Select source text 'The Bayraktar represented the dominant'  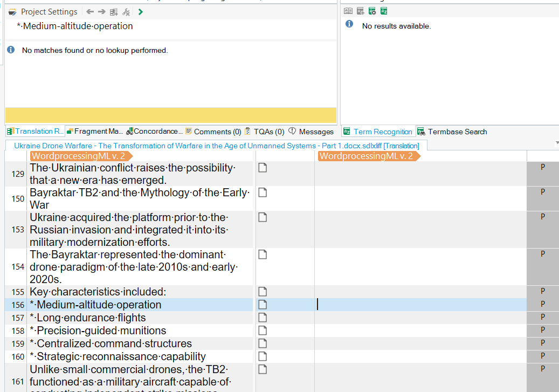[128, 255]
